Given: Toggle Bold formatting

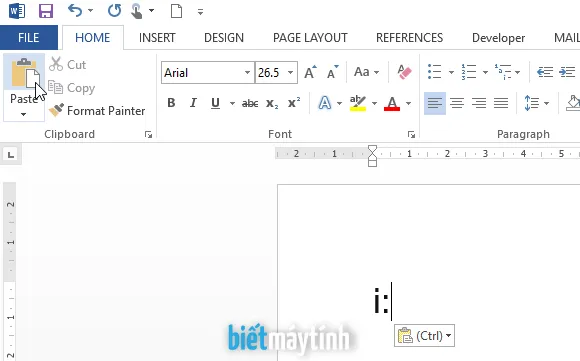Looking at the screenshot, I should coord(171,103).
